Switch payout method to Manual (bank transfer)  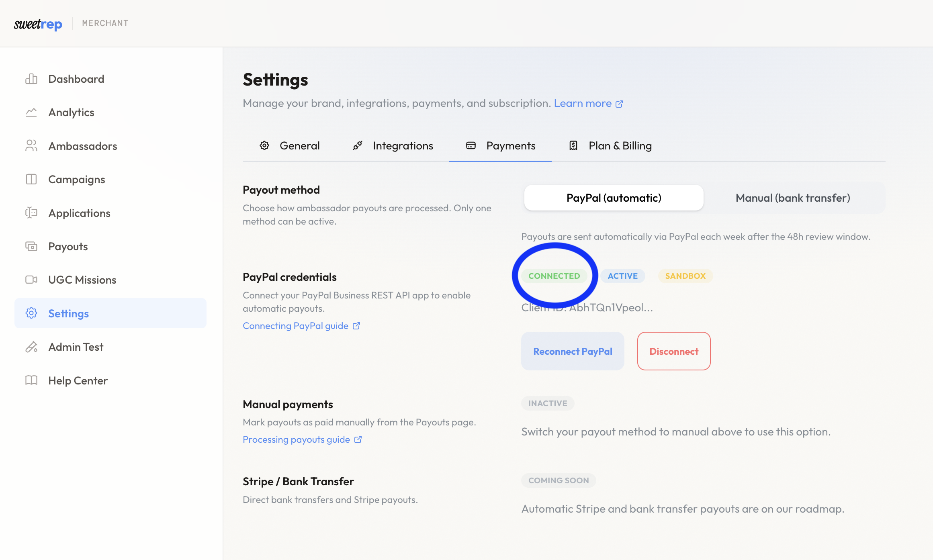tap(792, 198)
